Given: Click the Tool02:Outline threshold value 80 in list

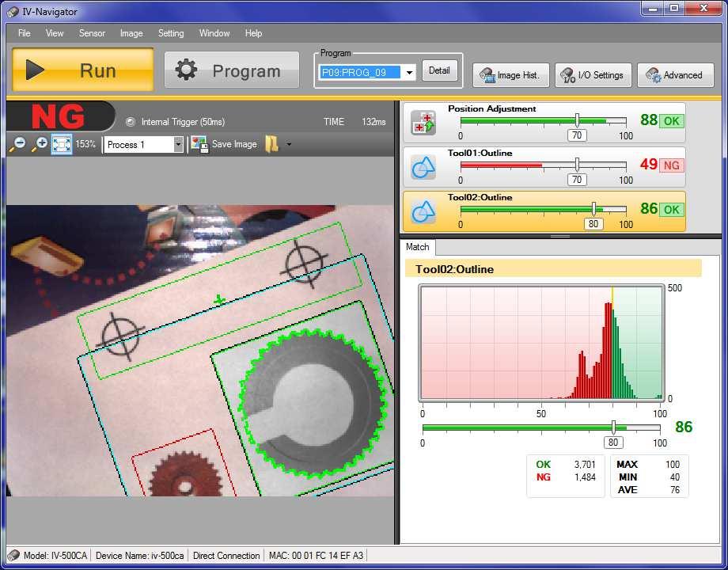Looking at the screenshot, I should click(x=593, y=224).
